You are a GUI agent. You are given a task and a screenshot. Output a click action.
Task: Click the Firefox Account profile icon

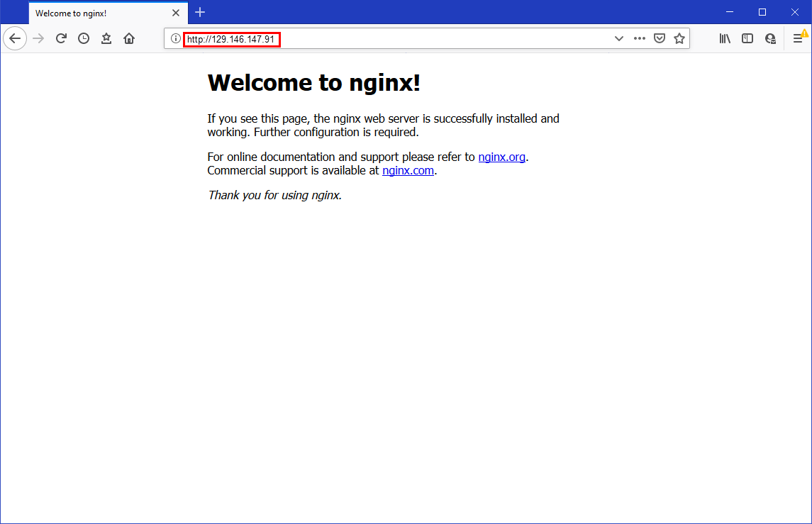(770, 38)
